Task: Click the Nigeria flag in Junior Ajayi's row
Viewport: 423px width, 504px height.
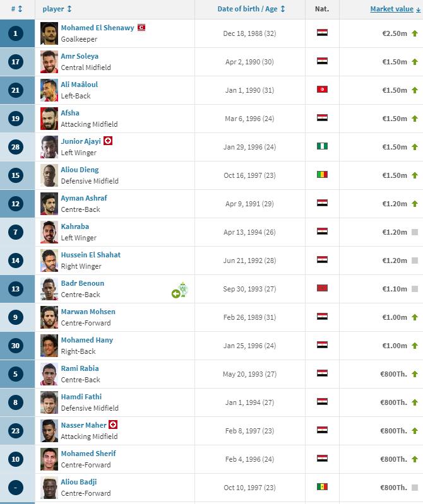Action: (322, 146)
